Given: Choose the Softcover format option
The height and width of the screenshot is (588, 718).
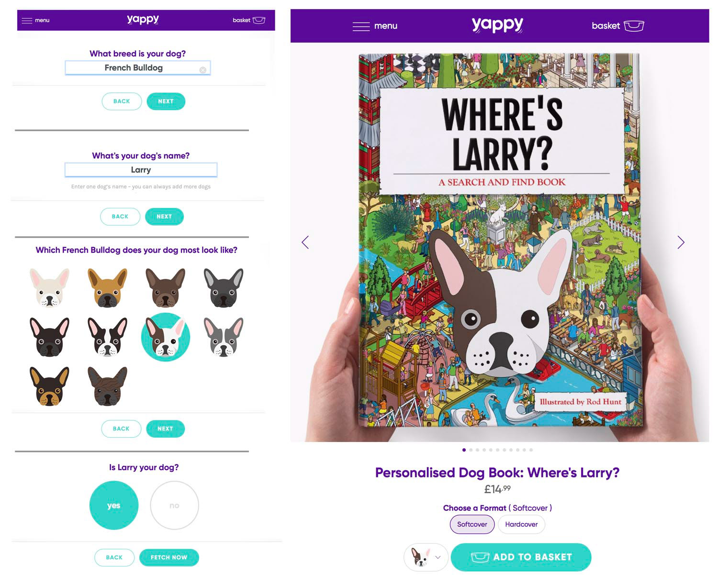Looking at the screenshot, I should pyautogui.click(x=472, y=524).
